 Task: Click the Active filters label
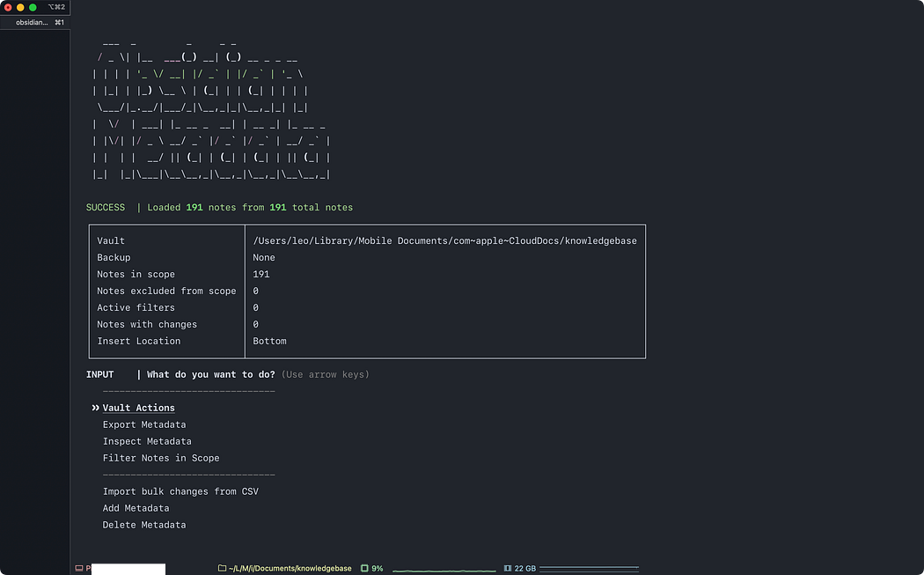(x=136, y=307)
